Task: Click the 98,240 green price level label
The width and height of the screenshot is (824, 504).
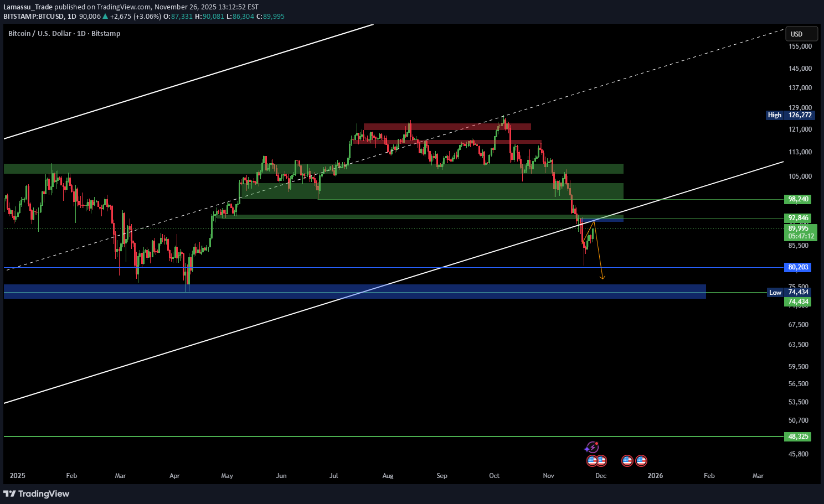Action: click(798, 199)
